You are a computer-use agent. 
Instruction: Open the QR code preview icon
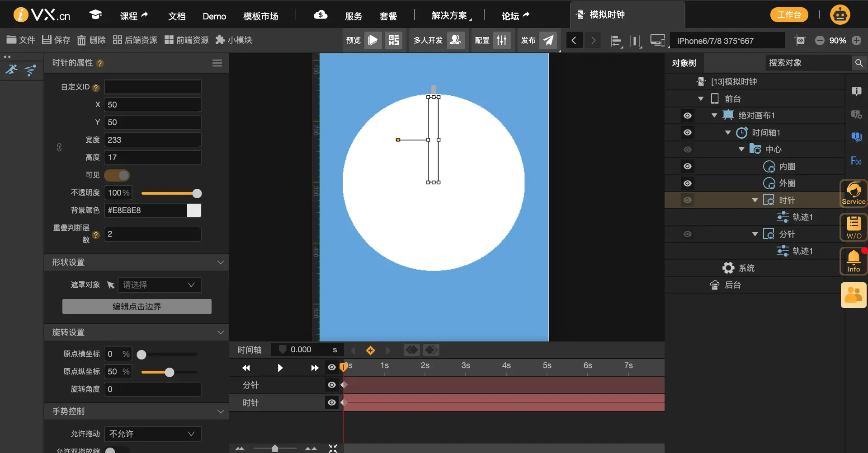(394, 40)
